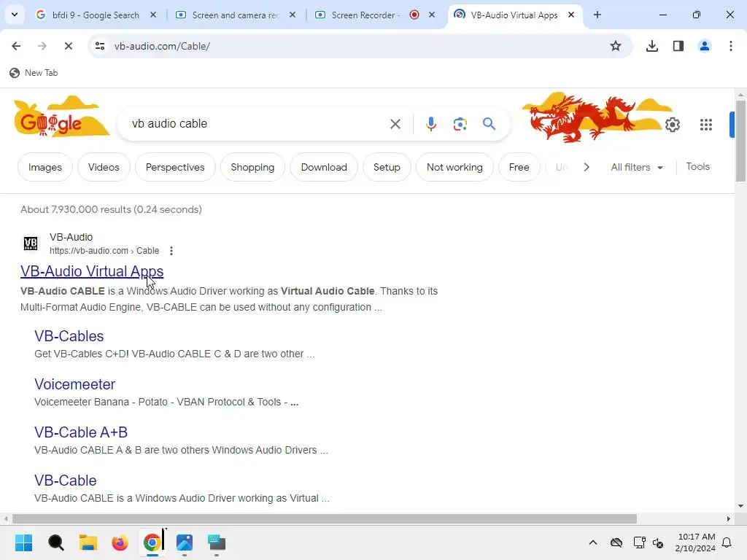Open more options for VB-Audio result
The width and height of the screenshot is (747, 560).
coord(171,251)
